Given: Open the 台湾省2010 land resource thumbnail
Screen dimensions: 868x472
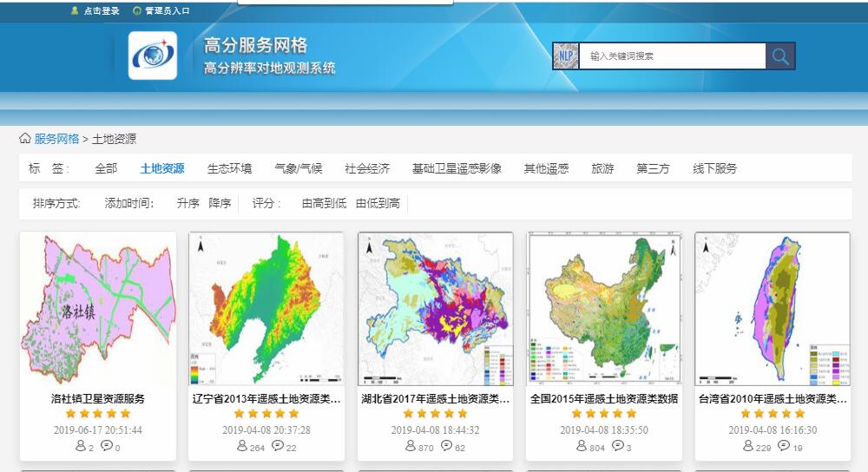Looking at the screenshot, I should (x=773, y=309).
